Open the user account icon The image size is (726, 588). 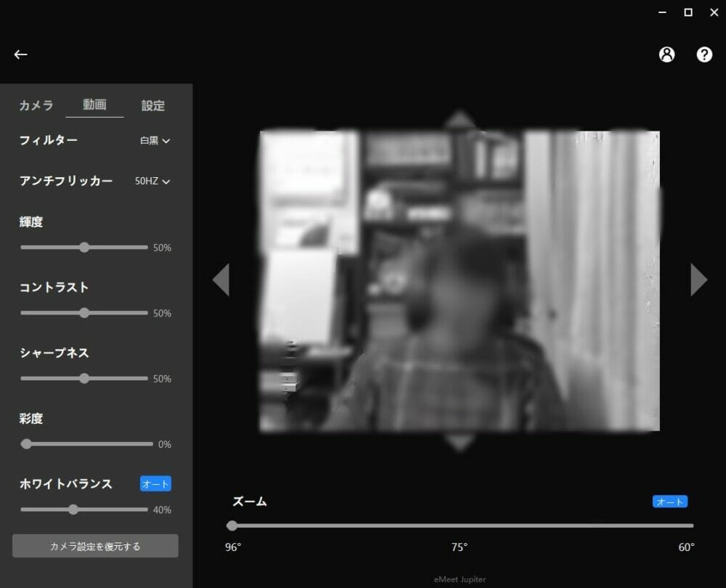click(x=666, y=54)
